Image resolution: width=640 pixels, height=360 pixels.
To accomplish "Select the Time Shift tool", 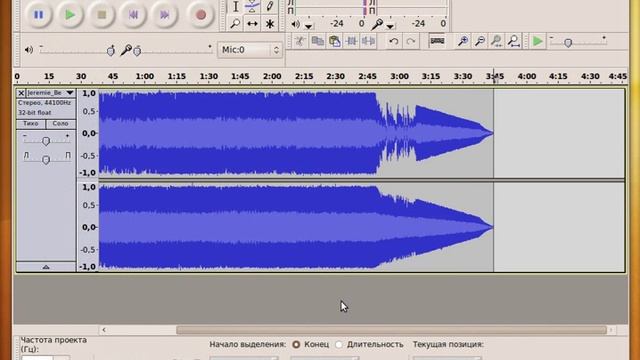I will 252,24.
